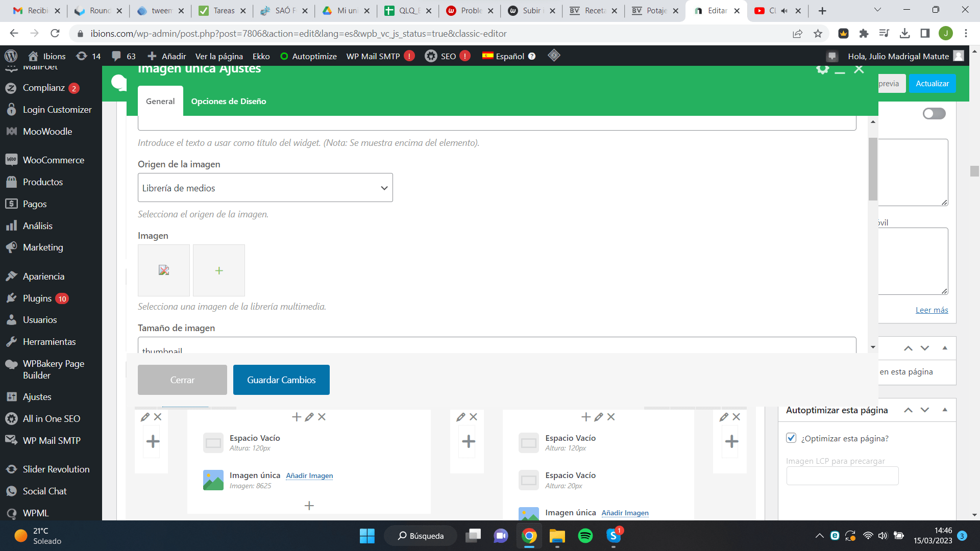Image resolution: width=980 pixels, height=551 pixels.
Task: Click the Tamaño de imagen field
Action: pos(497,345)
